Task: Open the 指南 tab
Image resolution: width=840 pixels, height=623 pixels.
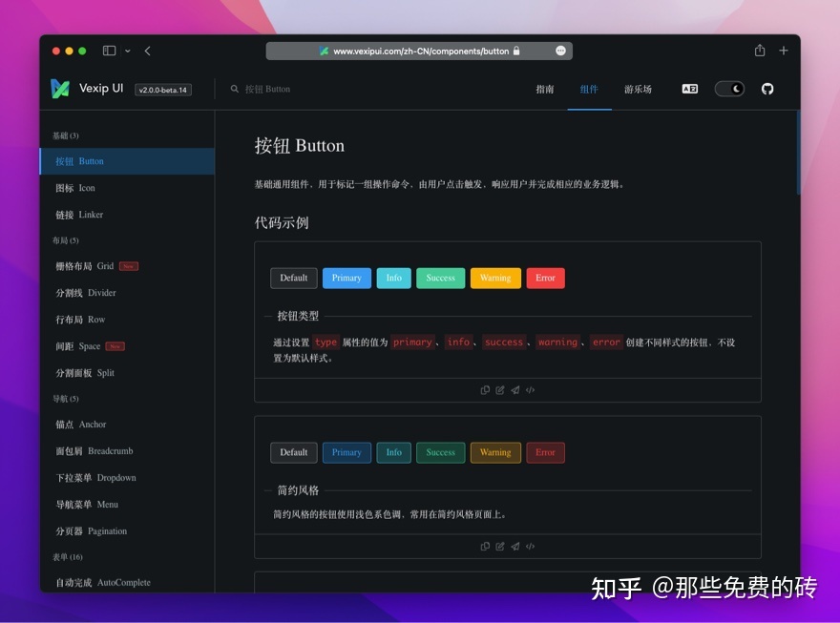Action: pyautogui.click(x=545, y=90)
